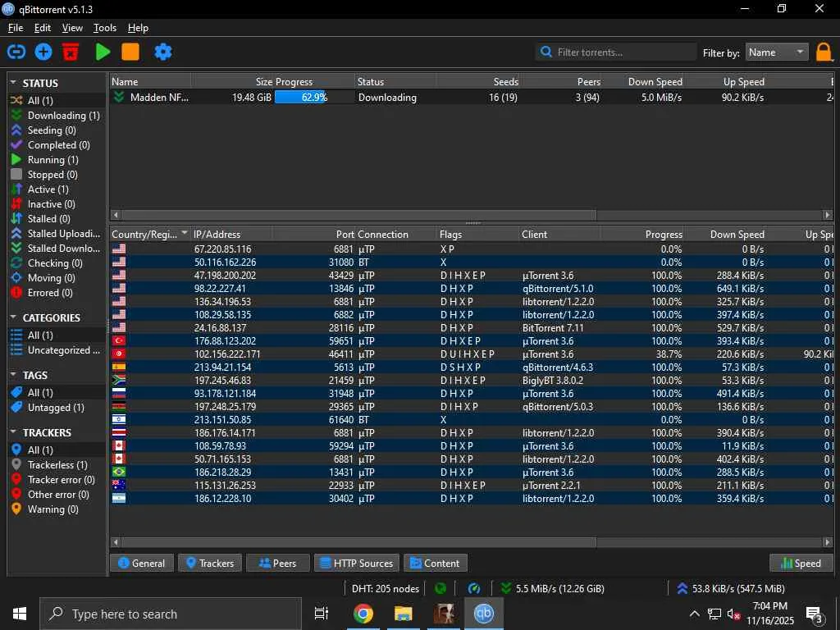Open the Help menu
Screen dimensions: 840x630
pos(138,28)
